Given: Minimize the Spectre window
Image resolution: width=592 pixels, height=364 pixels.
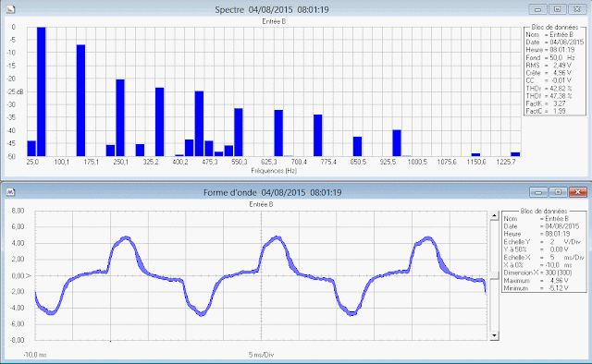Looking at the screenshot, I should [538, 9].
